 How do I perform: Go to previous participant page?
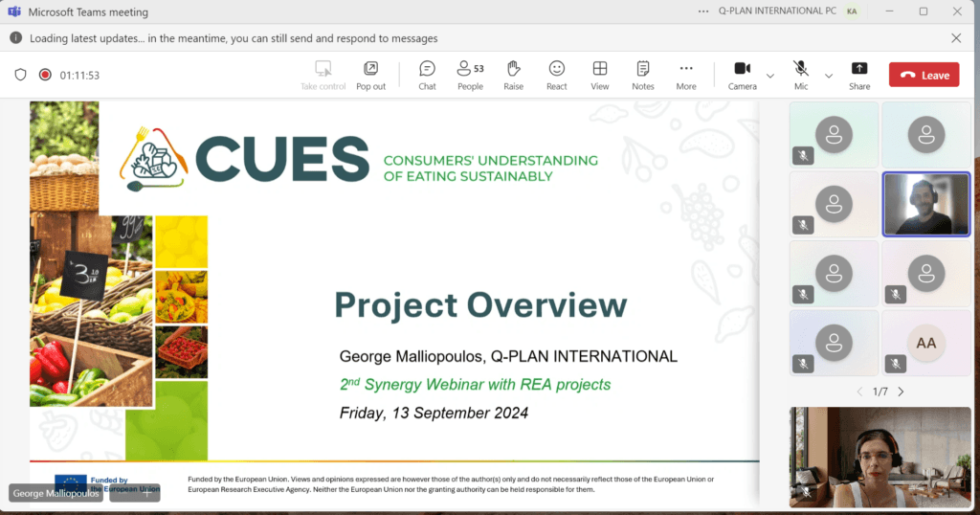click(x=858, y=392)
